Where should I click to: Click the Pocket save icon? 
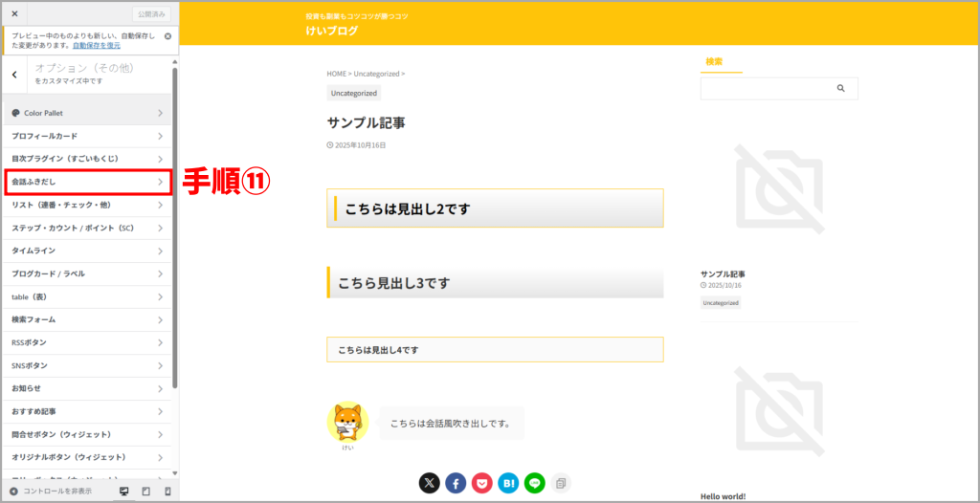[481, 483]
